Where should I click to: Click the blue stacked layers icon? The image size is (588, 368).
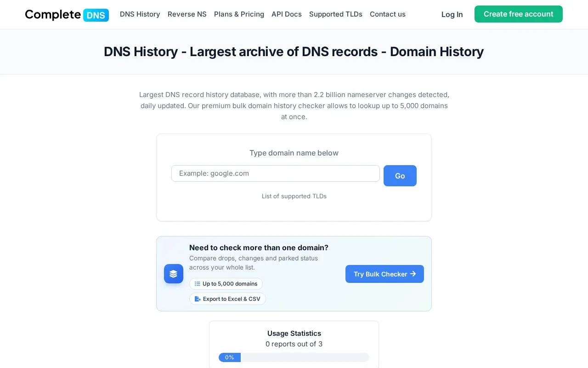(x=174, y=274)
